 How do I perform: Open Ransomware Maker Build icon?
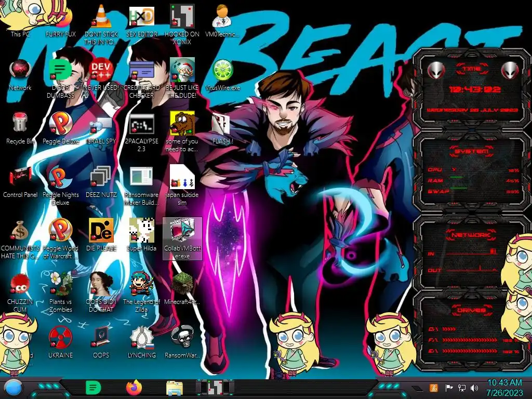(142, 185)
